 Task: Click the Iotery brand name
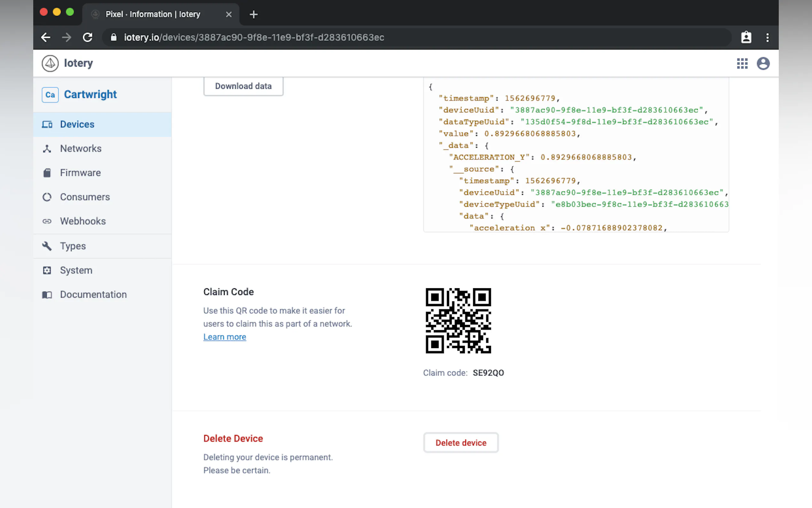pos(79,63)
